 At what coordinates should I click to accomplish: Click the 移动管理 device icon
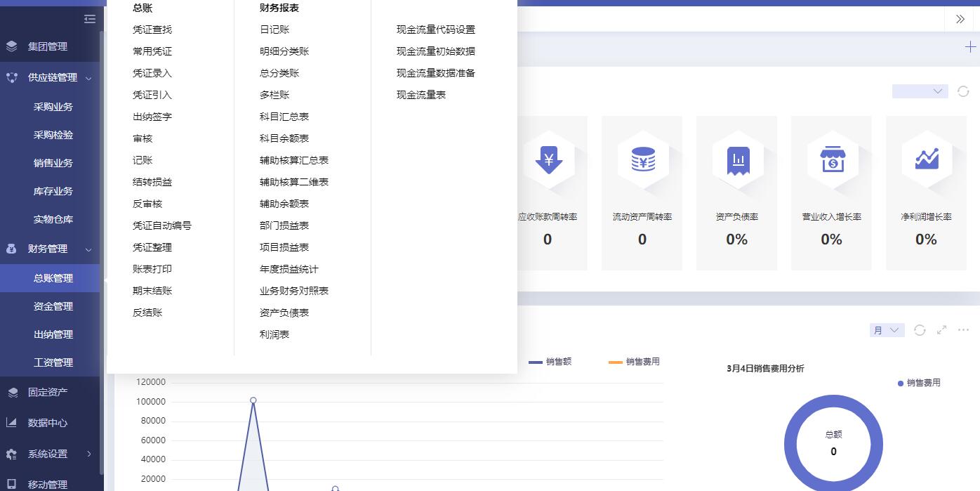click(x=12, y=485)
